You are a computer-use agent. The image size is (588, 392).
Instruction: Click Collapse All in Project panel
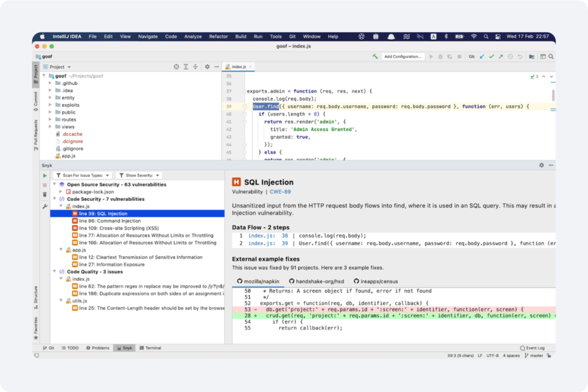pyautogui.click(x=195, y=67)
